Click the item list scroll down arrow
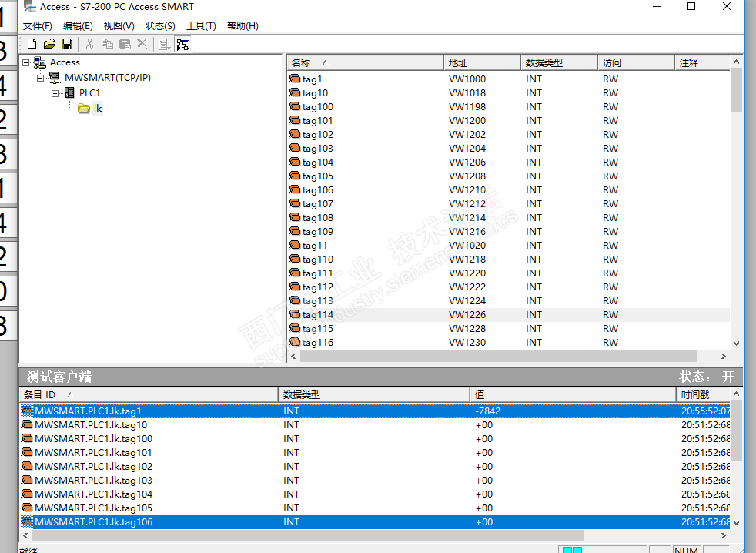 pos(736,343)
